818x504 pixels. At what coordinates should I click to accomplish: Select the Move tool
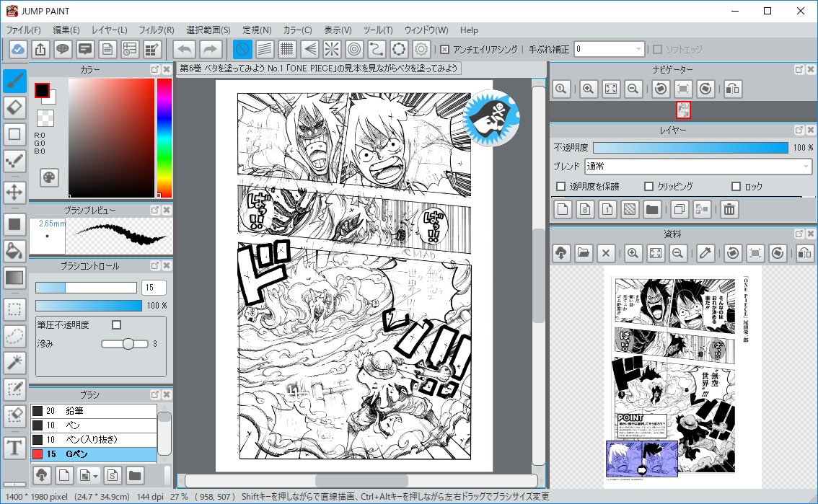pyautogui.click(x=14, y=193)
